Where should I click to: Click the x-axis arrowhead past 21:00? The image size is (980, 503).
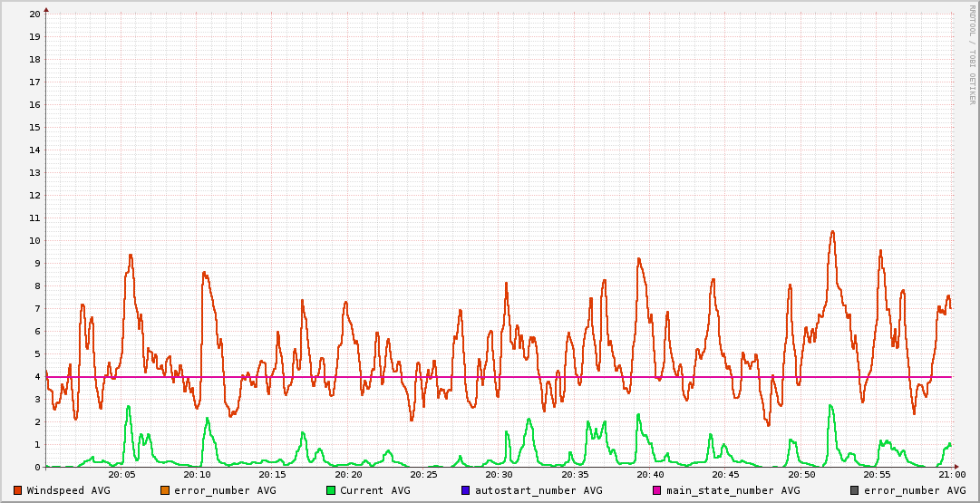point(956,467)
